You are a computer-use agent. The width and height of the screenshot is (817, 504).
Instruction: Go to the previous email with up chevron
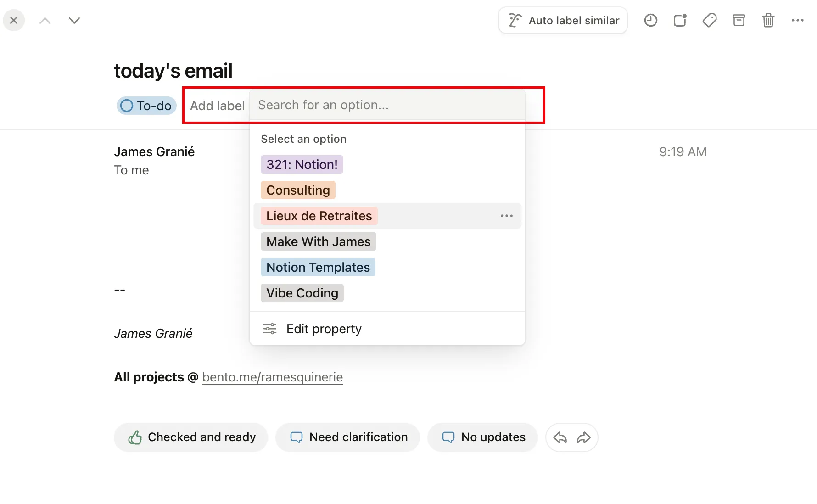coord(45,21)
